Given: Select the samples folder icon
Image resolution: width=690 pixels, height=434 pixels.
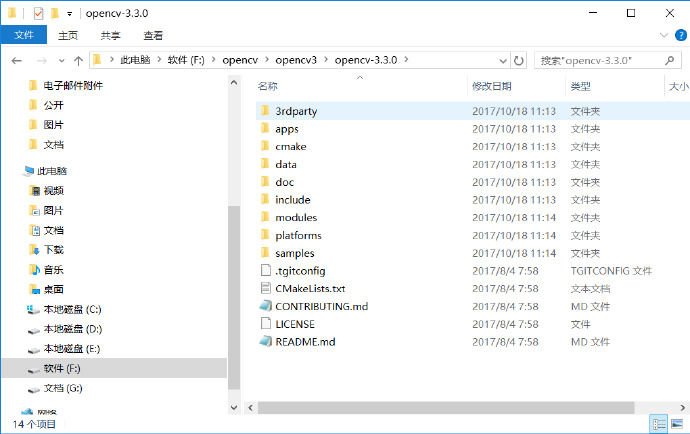Looking at the screenshot, I should coord(265,253).
